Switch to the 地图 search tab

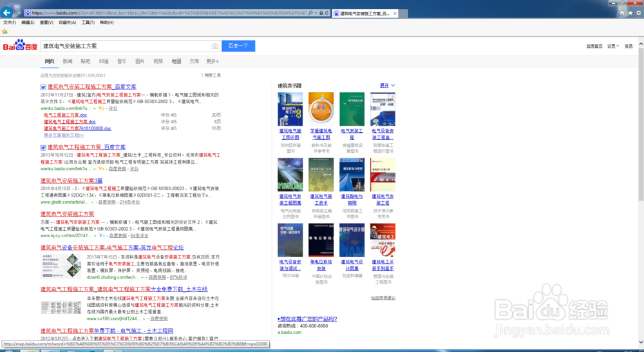point(176,61)
